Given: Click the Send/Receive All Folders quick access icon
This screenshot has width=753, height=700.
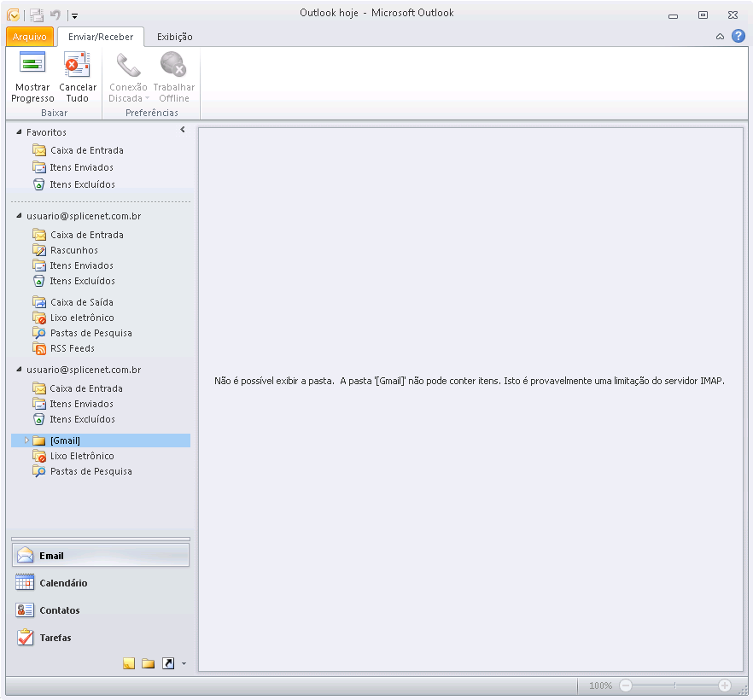Looking at the screenshot, I should click(x=37, y=15).
